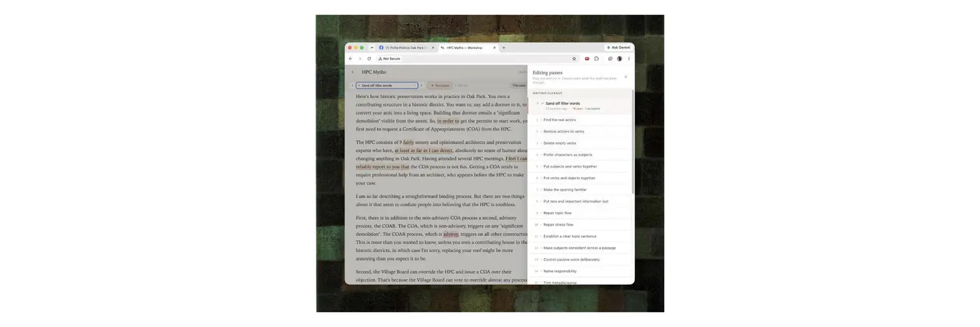This screenshot has height=327, width=980.
Task: Select the previous pass arrow
Action: pos(352,85)
